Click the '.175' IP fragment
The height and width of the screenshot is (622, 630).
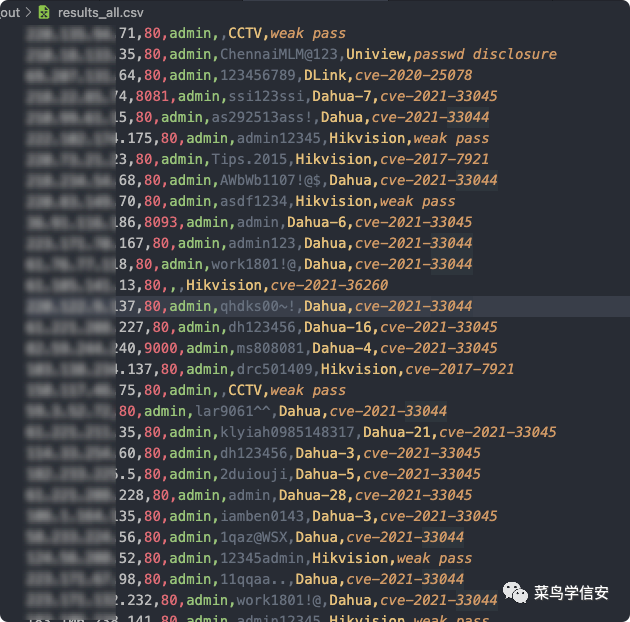coord(135,138)
